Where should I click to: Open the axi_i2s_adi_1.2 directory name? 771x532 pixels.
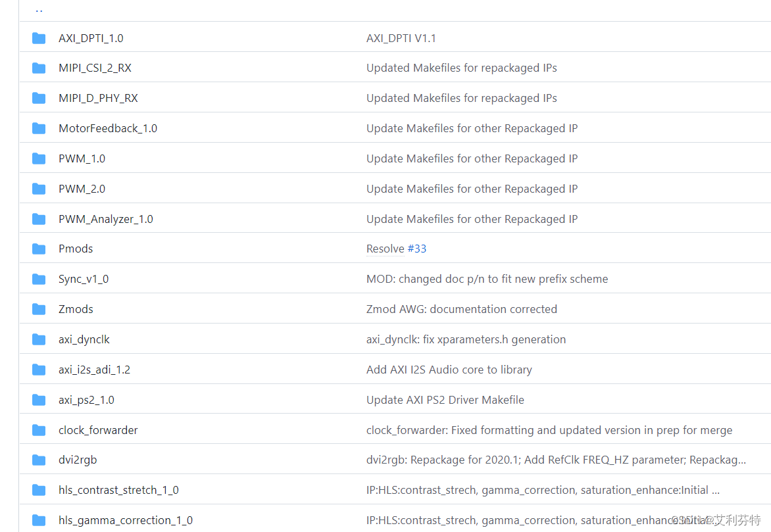tap(95, 370)
